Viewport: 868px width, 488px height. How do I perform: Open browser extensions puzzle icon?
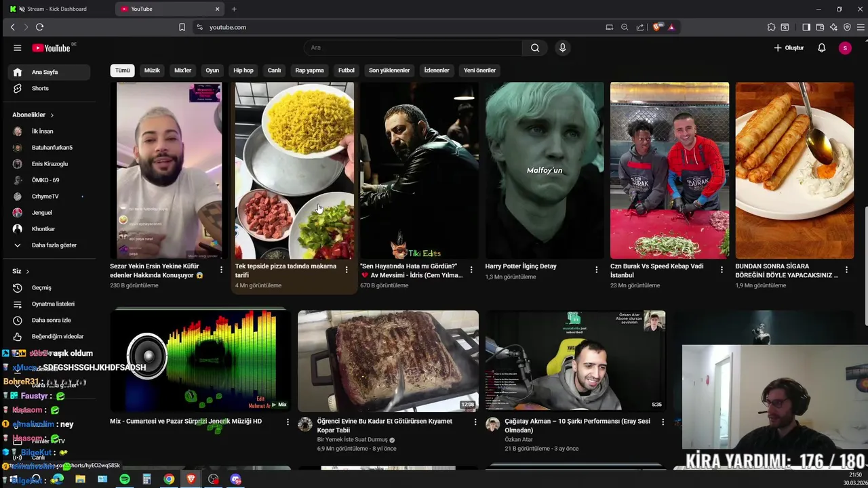tap(771, 27)
